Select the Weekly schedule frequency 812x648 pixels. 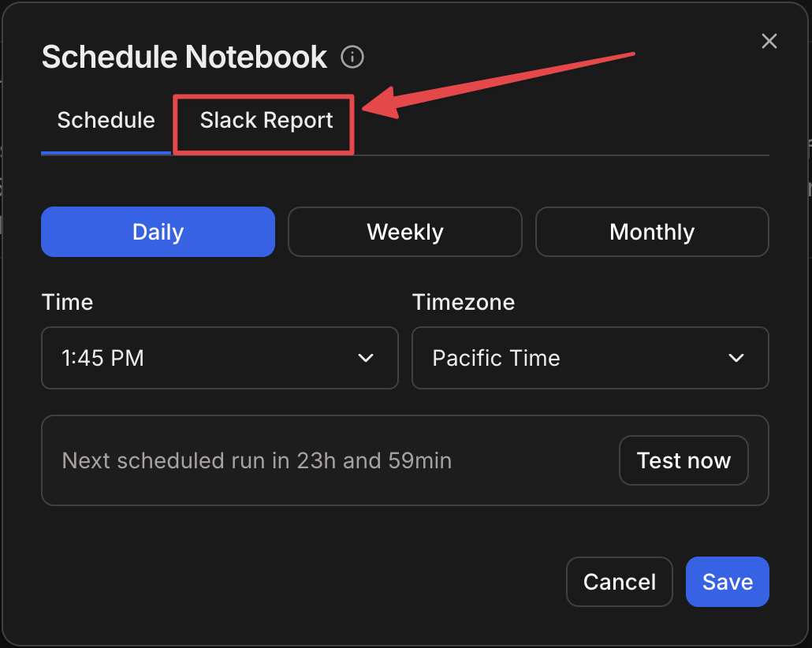tap(404, 232)
